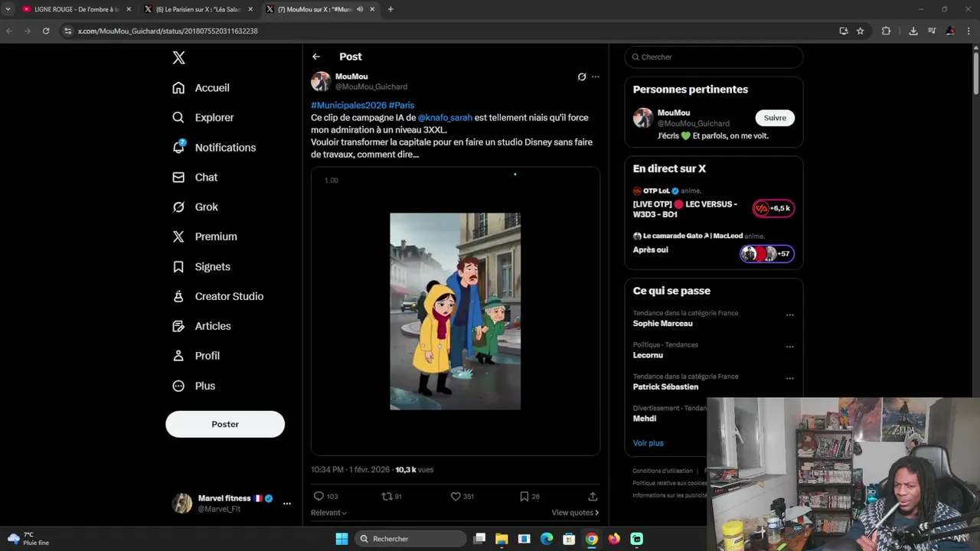Open the Windows Start menu
980x551 pixels.
click(341, 539)
